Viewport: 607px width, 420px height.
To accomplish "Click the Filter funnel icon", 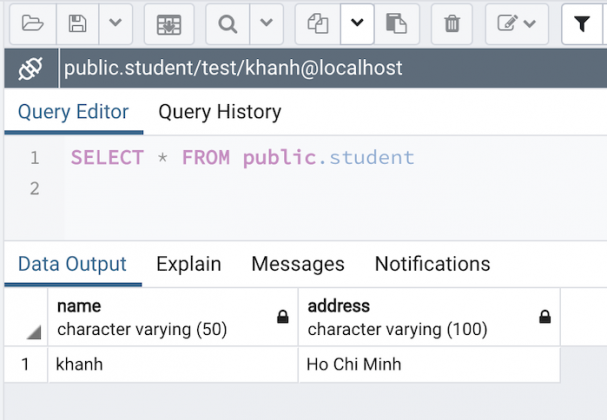I will [582, 24].
